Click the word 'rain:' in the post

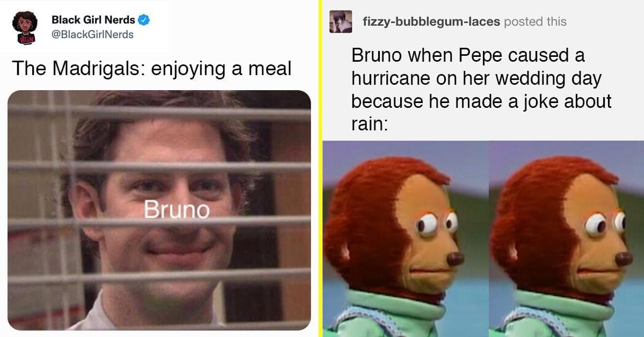click(369, 124)
